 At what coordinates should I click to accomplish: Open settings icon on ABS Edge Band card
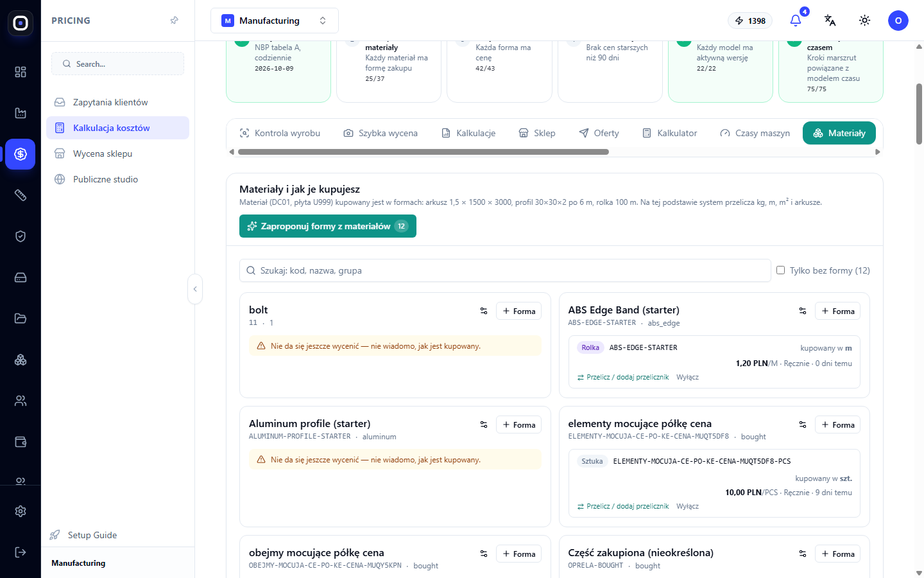(x=803, y=311)
